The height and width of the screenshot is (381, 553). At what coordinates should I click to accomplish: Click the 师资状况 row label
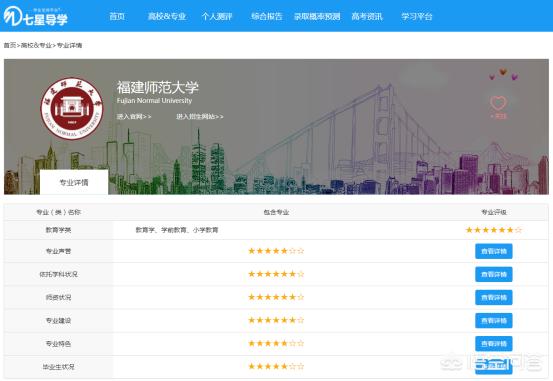click(x=58, y=297)
